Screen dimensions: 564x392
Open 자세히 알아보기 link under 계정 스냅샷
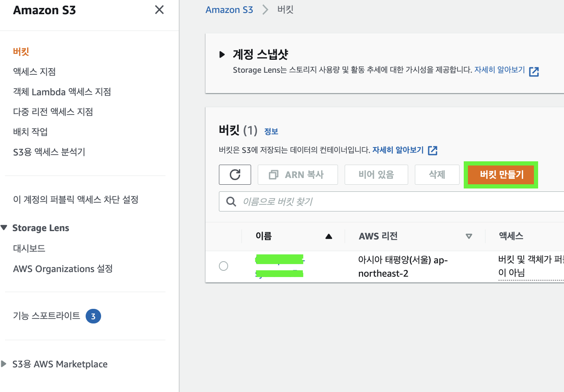click(x=499, y=70)
